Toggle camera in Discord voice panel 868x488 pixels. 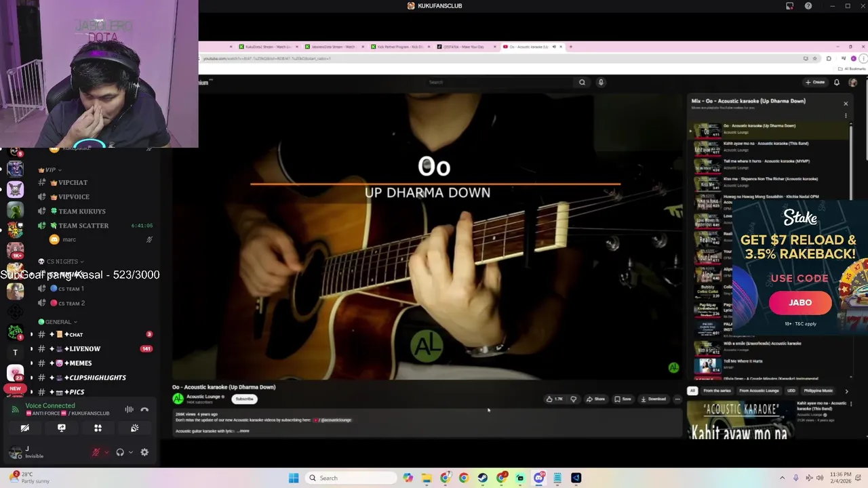(x=25, y=428)
